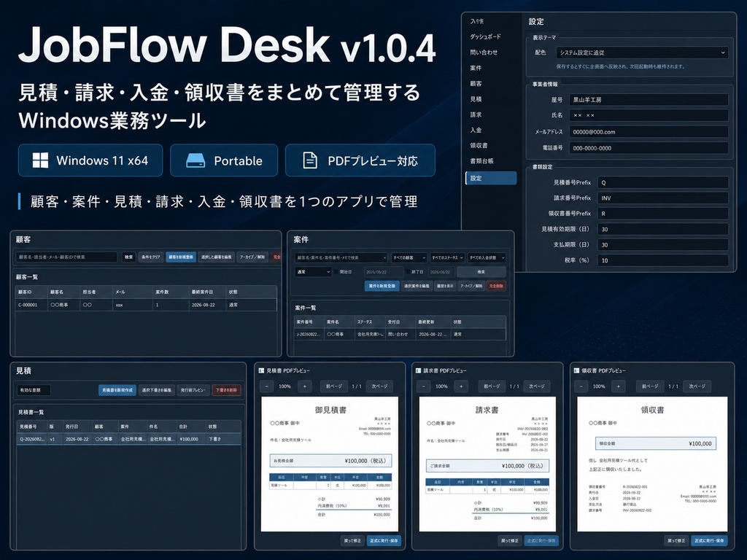This screenshot has width=747, height=560.
Task: Click 案件を新規登録 button
Action: coord(382,286)
